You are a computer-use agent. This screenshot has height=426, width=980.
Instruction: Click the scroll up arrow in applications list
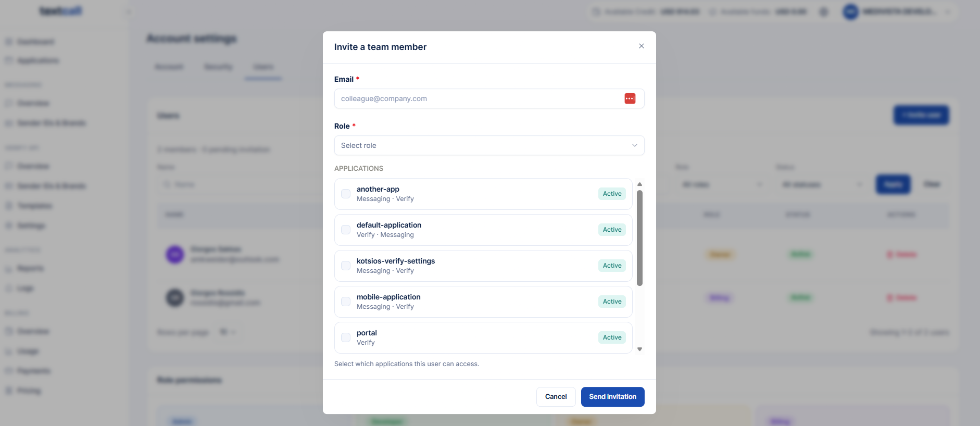(640, 184)
